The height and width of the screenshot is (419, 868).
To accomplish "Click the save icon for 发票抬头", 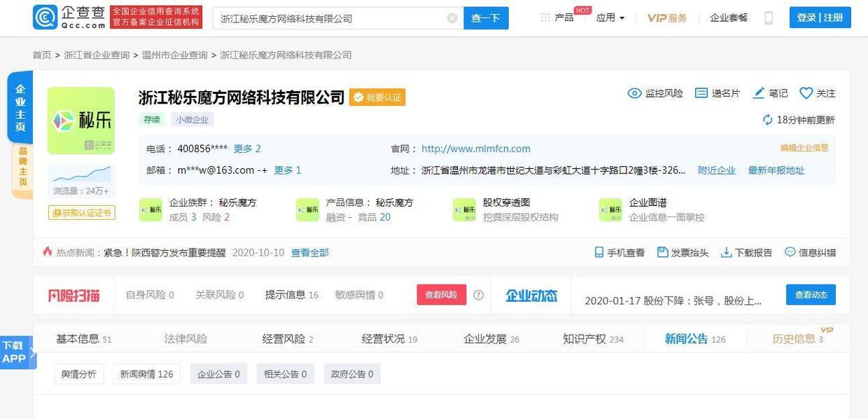I will 662,252.
